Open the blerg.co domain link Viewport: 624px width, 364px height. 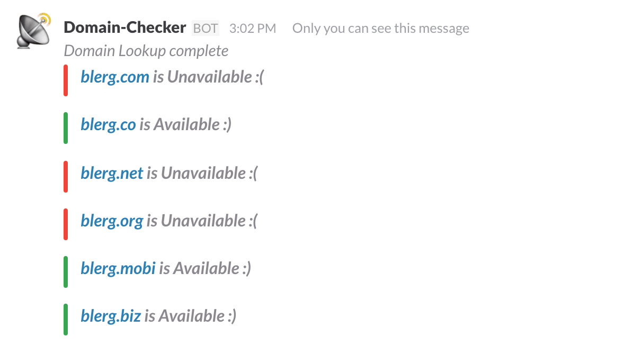[108, 125]
